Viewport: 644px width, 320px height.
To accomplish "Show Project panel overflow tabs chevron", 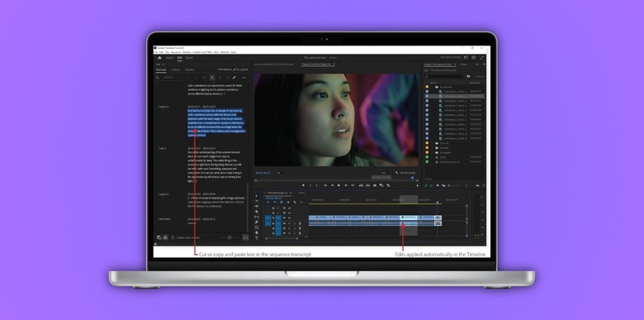I will pos(485,64).
